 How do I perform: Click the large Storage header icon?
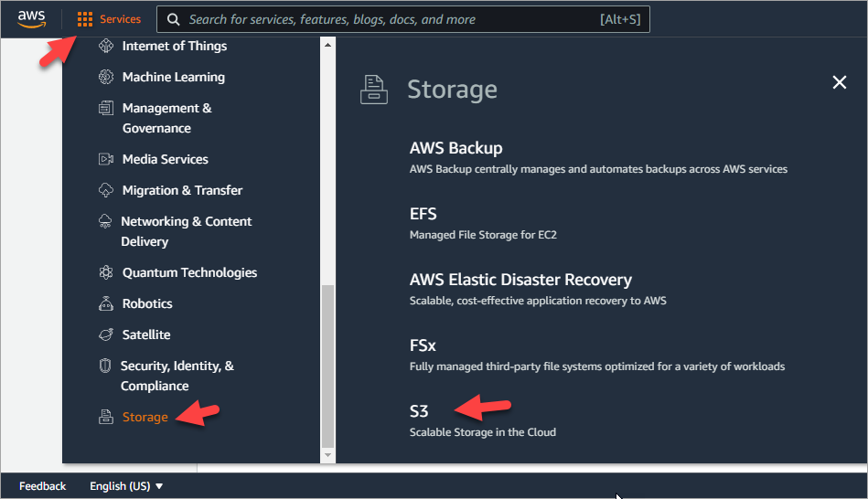click(374, 90)
